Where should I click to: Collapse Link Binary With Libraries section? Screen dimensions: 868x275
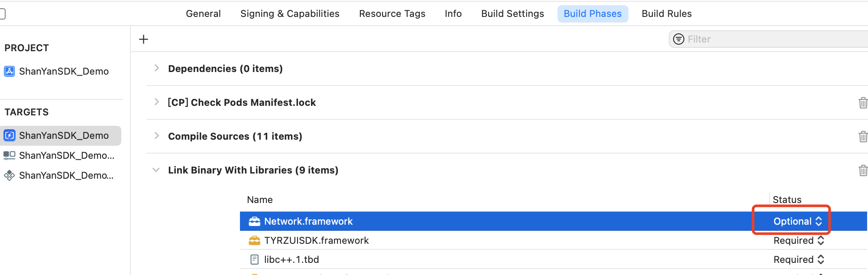(156, 170)
